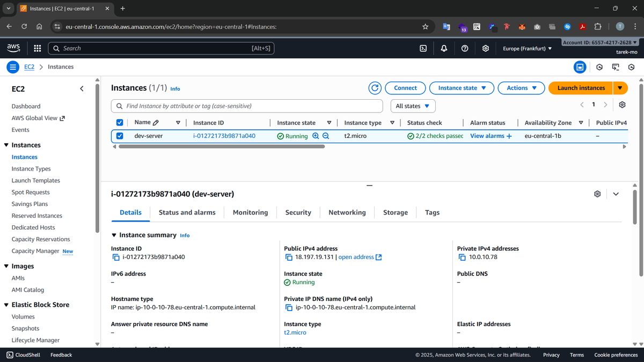Open the Actions dropdown
The width and height of the screenshot is (644, 362).
tap(521, 88)
